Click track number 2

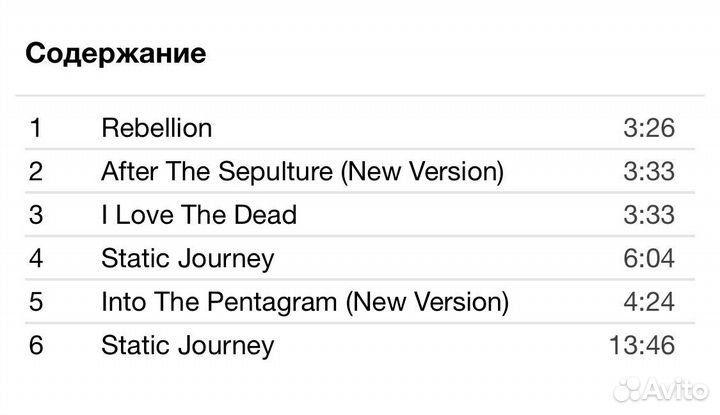click(x=36, y=171)
